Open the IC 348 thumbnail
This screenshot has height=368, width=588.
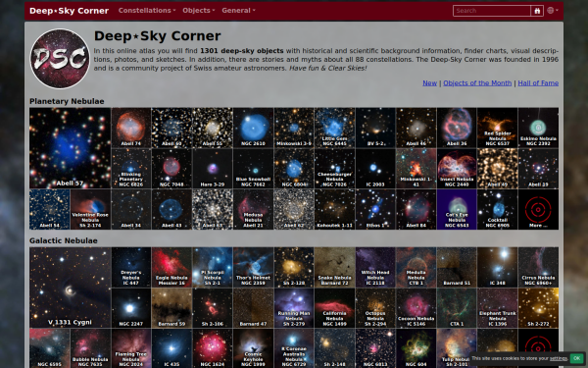497,267
